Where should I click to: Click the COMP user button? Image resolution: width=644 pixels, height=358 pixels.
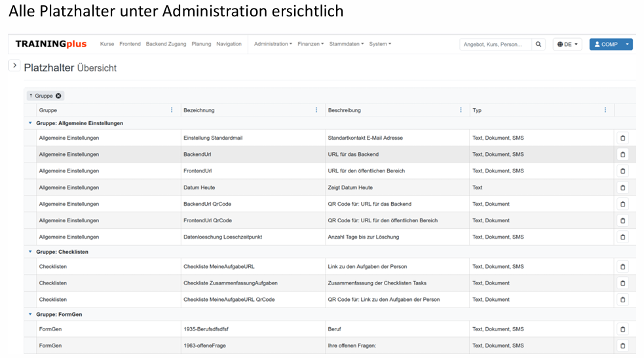[x=605, y=45]
